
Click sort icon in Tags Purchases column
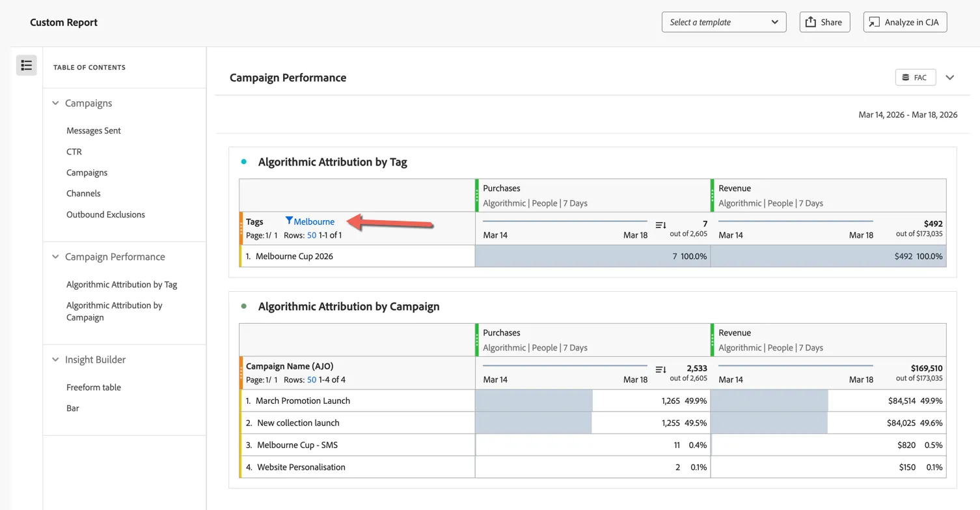coord(660,225)
